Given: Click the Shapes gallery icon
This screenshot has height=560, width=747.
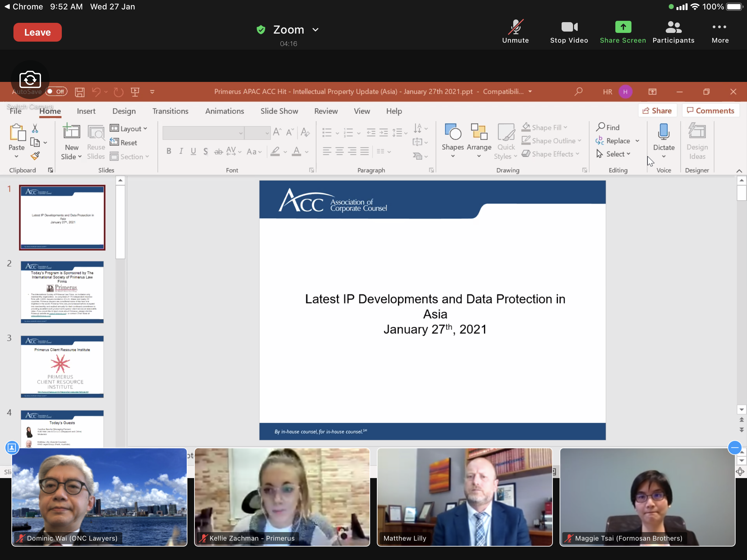Looking at the screenshot, I should pyautogui.click(x=452, y=132).
